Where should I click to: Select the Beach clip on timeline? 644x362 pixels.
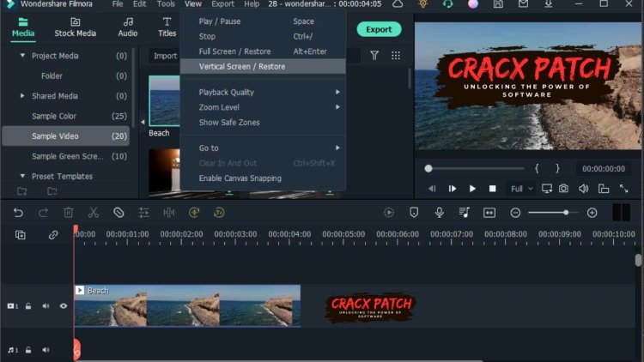pyautogui.click(x=187, y=305)
